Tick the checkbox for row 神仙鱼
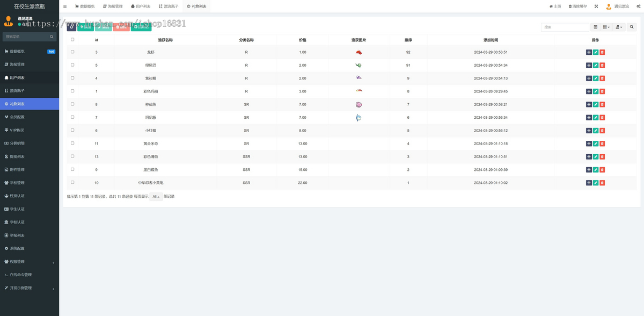The width and height of the screenshot is (644, 316). click(72, 104)
